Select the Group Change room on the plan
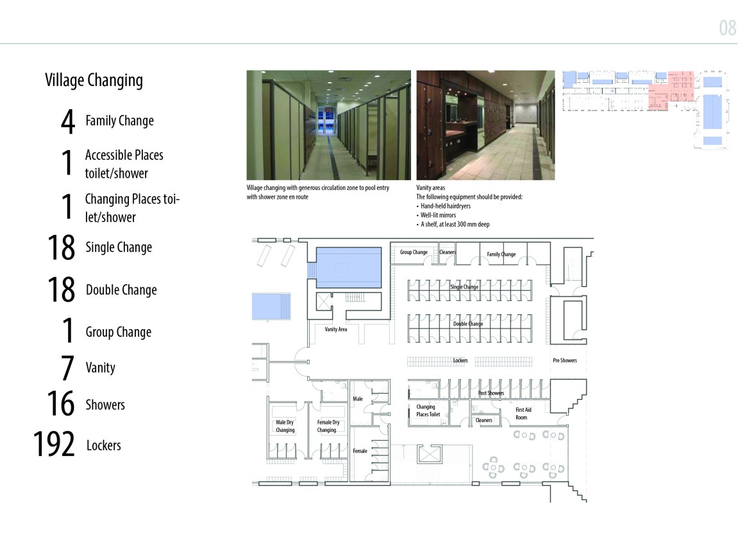756x535 pixels. click(x=414, y=252)
